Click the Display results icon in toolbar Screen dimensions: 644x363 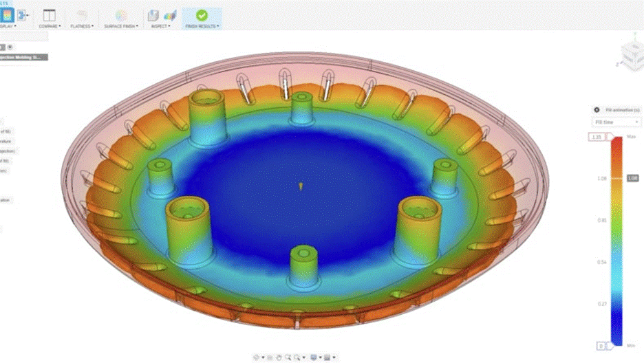coord(7,15)
